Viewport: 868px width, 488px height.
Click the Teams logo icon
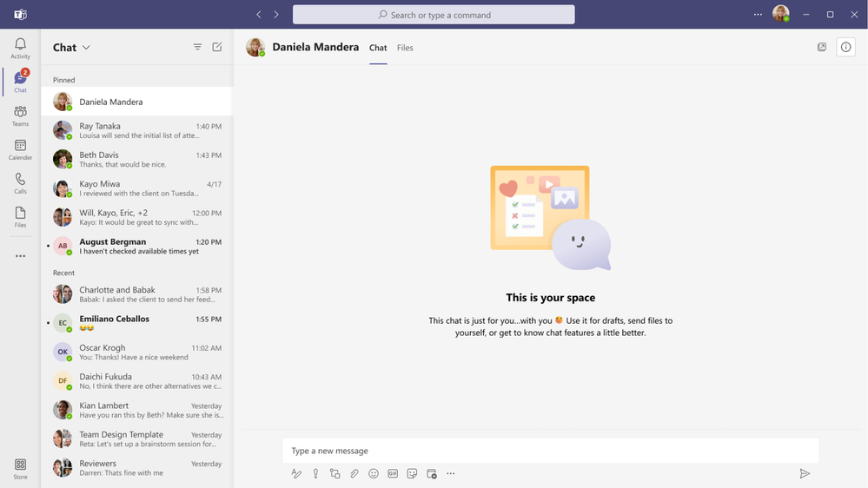pyautogui.click(x=21, y=15)
